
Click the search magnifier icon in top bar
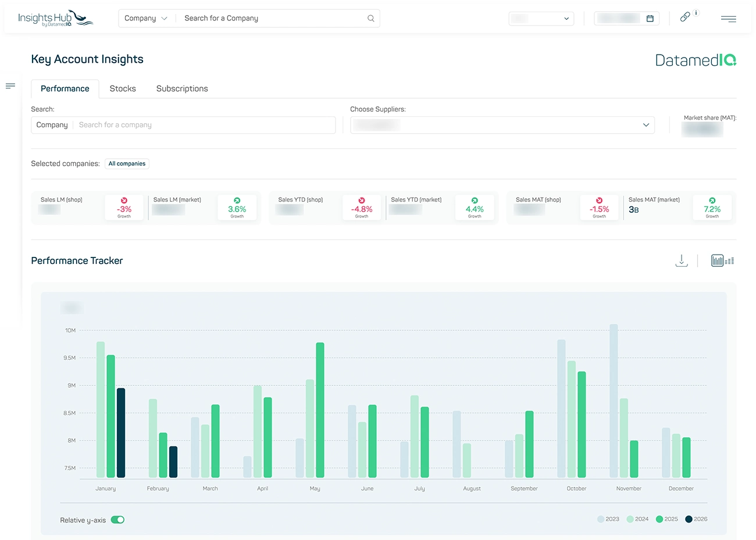[370, 19]
